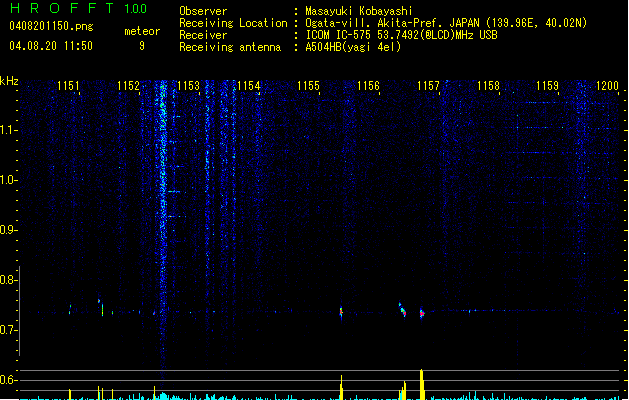Click the date stamp 04.08.20 11:50
This screenshot has width=629, height=400.
[x=51, y=46]
